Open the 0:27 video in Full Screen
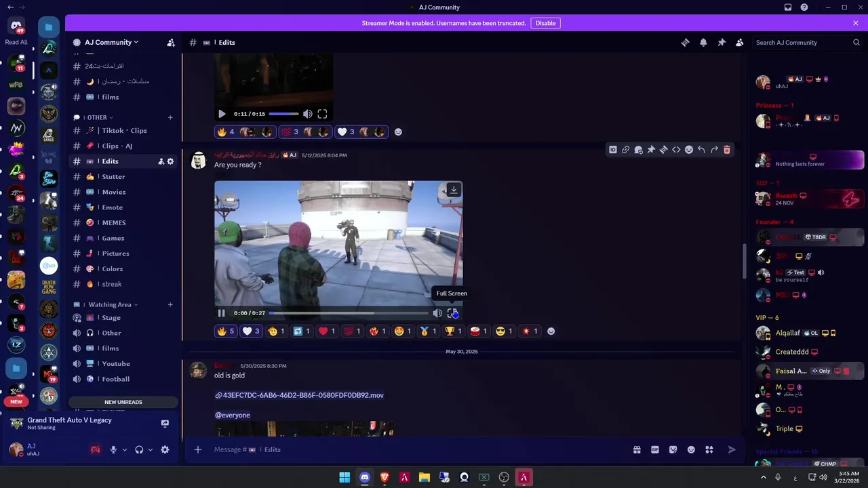The width and height of the screenshot is (868, 488). 452,313
